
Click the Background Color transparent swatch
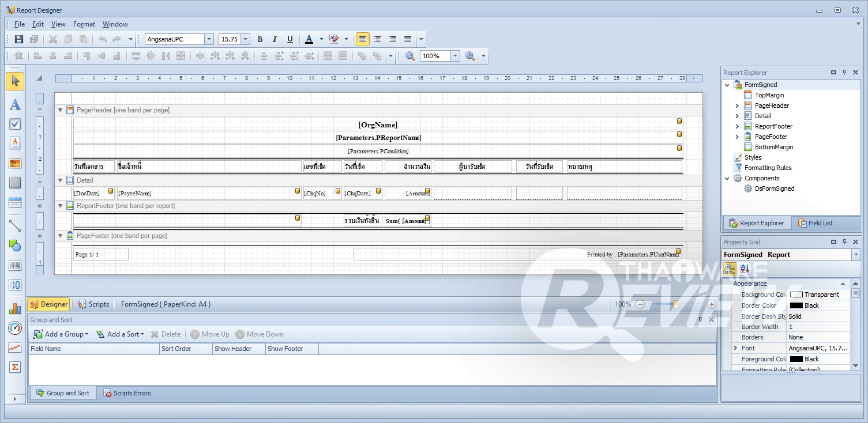pos(796,294)
